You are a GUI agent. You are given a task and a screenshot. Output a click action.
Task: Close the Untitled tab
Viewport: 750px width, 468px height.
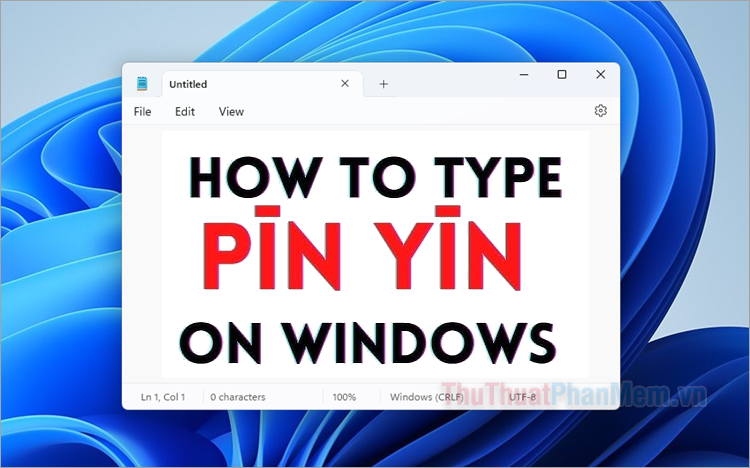345,84
